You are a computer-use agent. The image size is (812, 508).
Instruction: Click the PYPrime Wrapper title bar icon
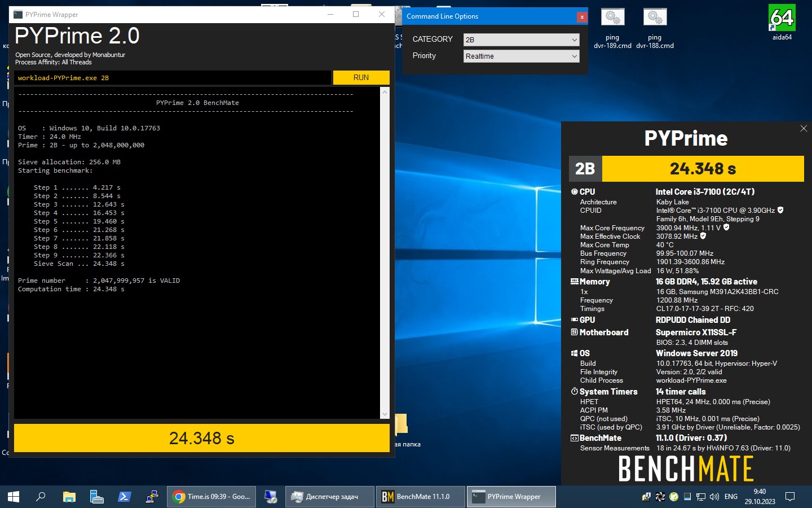coord(18,15)
